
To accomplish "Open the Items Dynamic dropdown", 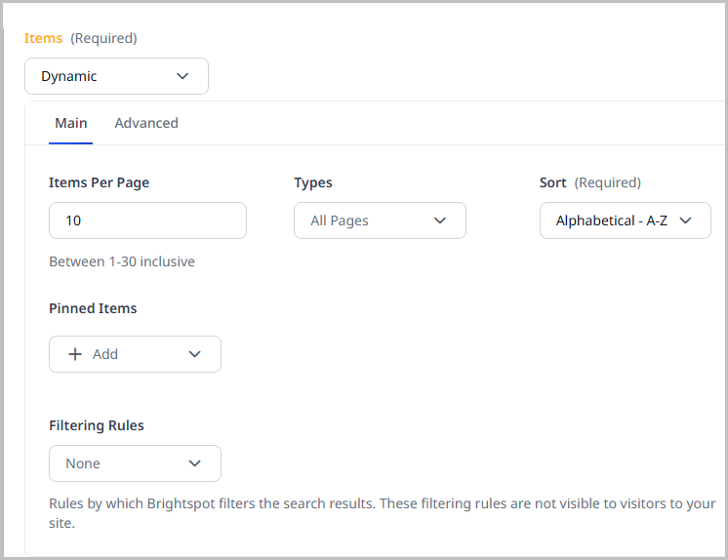I will [x=116, y=76].
